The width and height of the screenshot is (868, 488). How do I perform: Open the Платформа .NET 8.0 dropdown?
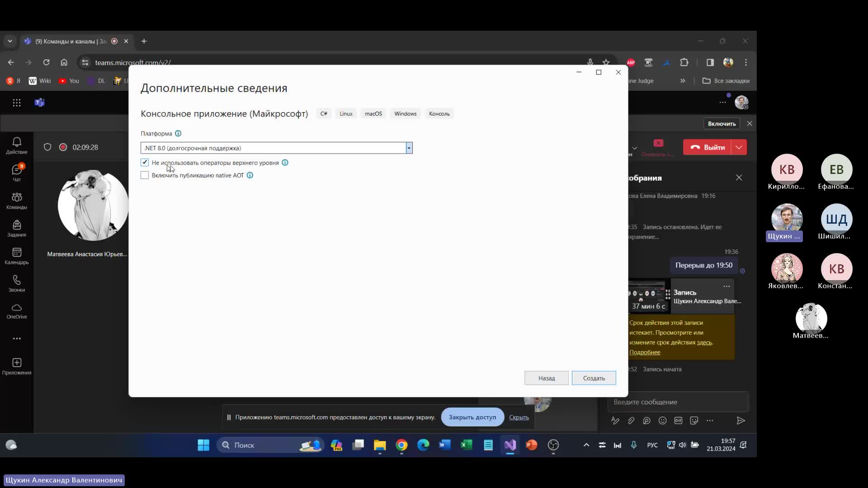pos(409,148)
